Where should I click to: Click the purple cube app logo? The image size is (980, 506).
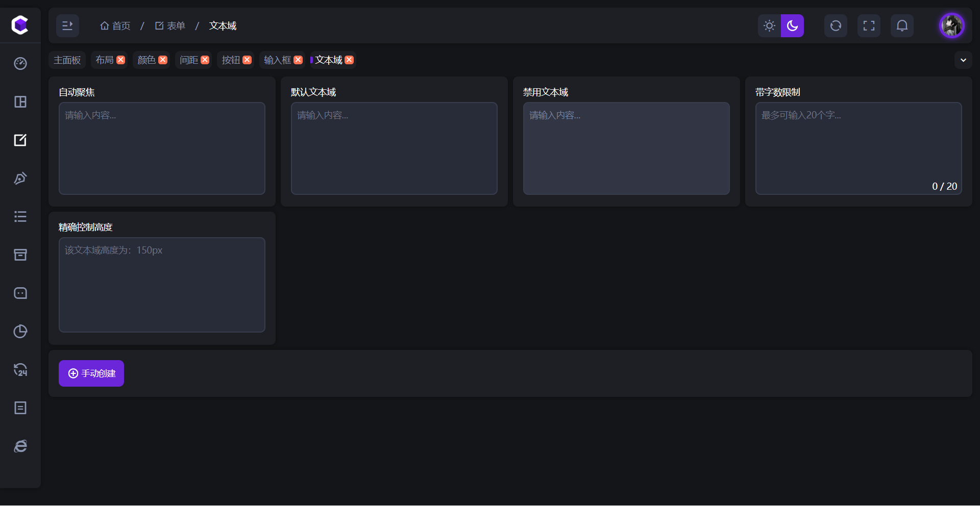(x=20, y=25)
